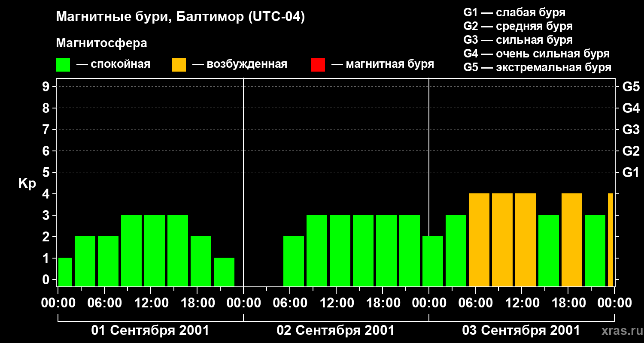Click the '12:00' tick label under 03 Сентября

522,303
